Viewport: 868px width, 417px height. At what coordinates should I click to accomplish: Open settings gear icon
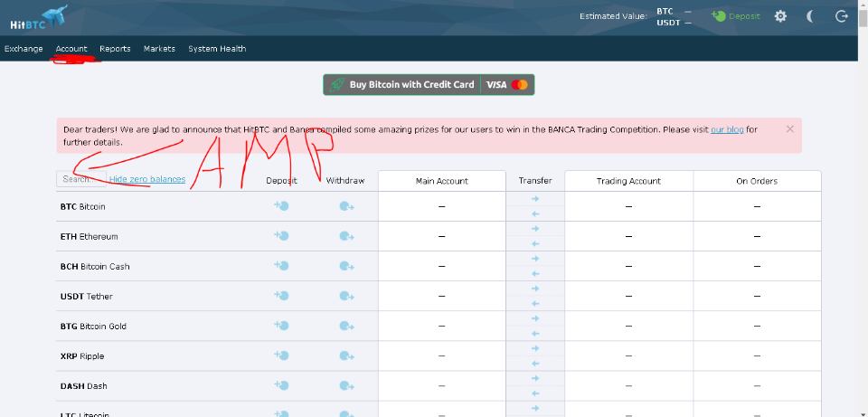coord(781,16)
